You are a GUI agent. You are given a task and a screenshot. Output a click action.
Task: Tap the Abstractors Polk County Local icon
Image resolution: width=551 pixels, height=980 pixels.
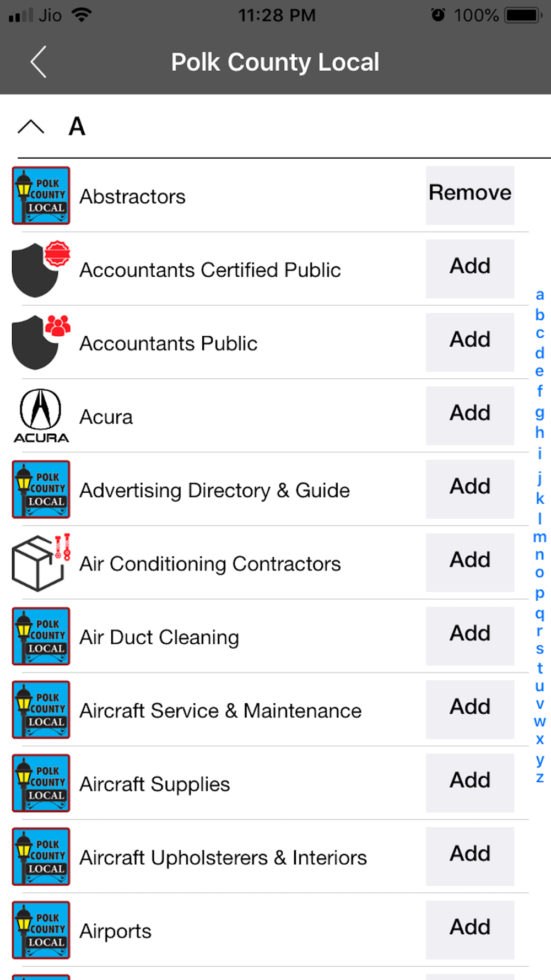41,196
